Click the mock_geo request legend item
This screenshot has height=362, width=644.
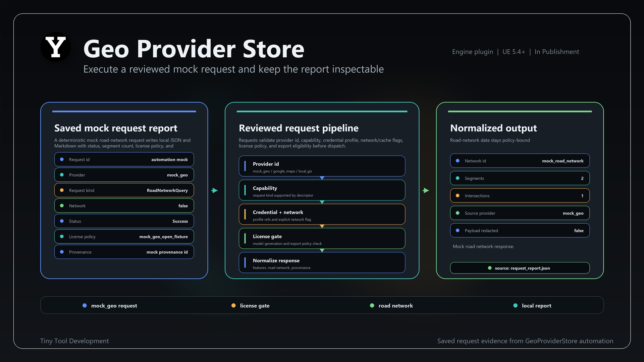(110, 306)
